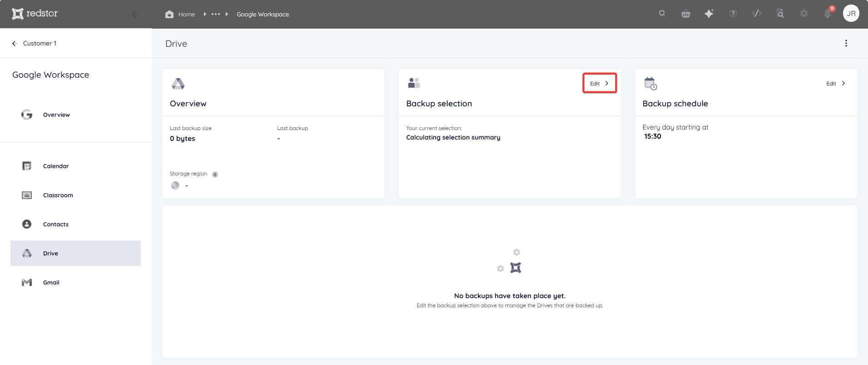
Task: Open the settings gear icon
Action: click(804, 14)
